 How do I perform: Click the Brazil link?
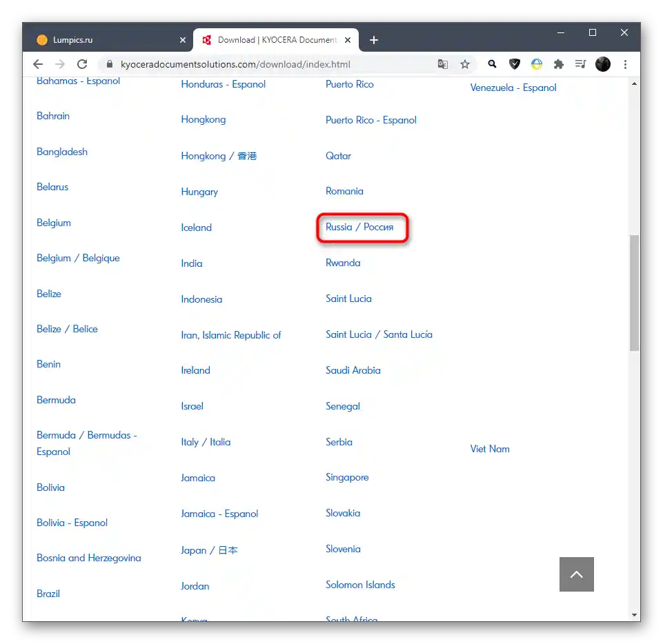point(48,594)
